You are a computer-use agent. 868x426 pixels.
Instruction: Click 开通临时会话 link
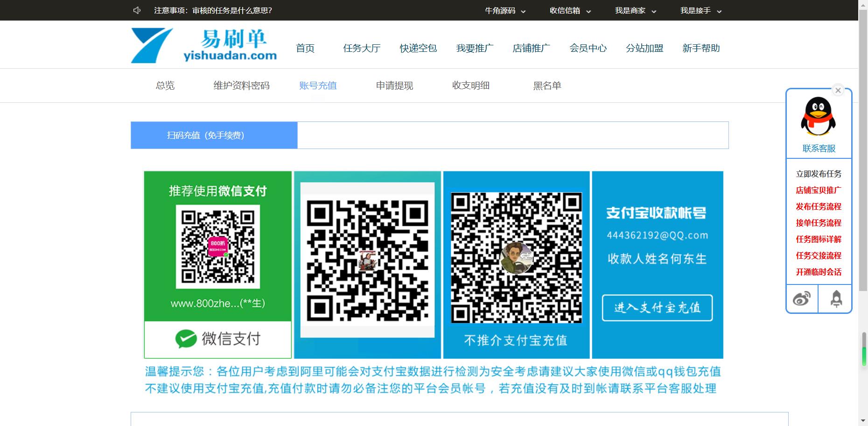(x=819, y=272)
